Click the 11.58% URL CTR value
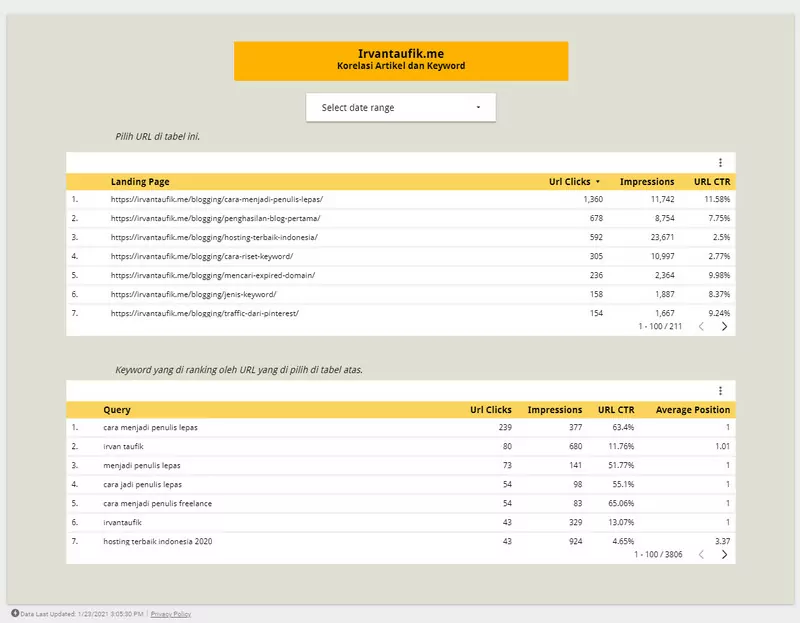Viewport: 800px width, 623px height. coord(717,200)
